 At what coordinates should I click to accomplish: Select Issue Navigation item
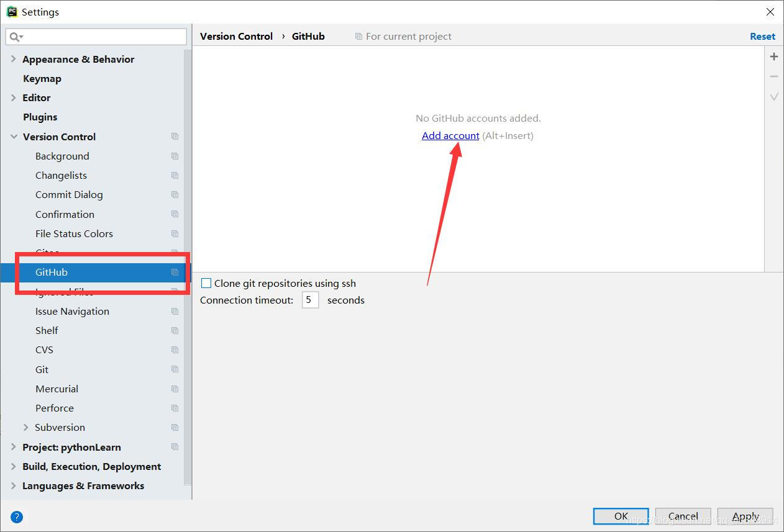click(x=72, y=311)
